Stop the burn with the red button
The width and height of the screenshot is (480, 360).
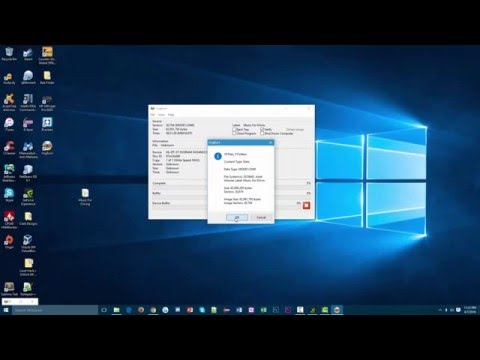[x=306, y=205]
